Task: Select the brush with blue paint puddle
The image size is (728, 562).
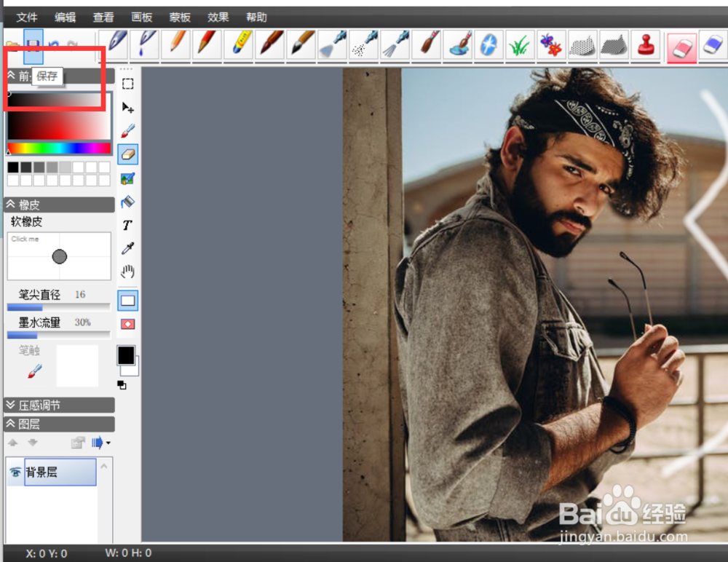Action: [x=459, y=45]
